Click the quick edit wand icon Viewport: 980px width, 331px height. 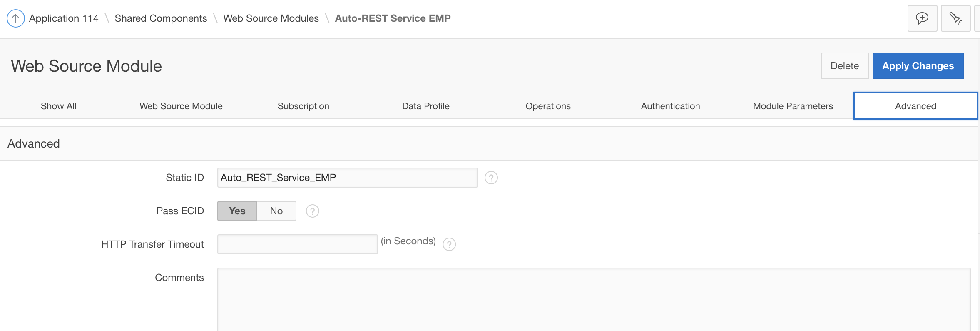955,18
